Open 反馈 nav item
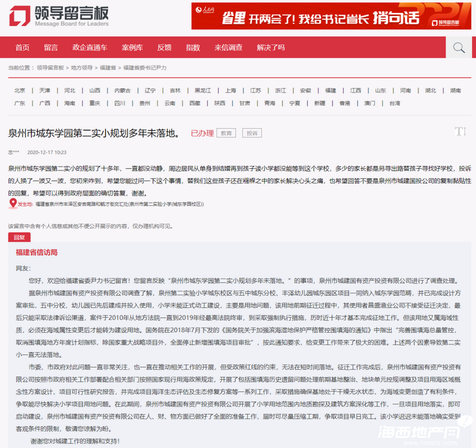Screen dimensions: 476x448 [164, 48]
